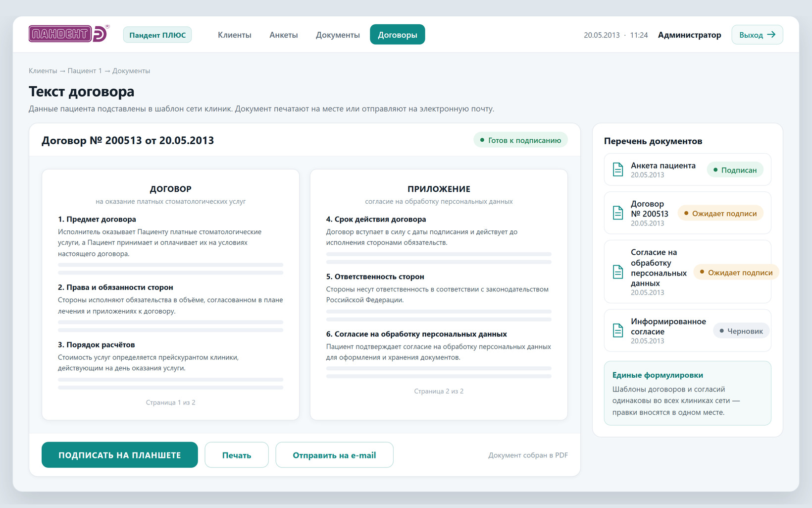
Task: Click the Черновик status badge
Action: click(741, 331)
